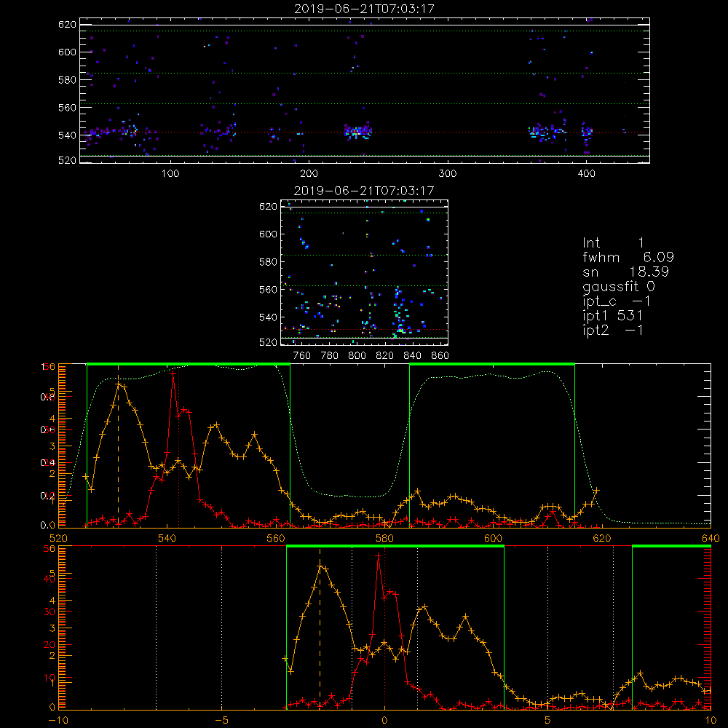Click the '760' x-axis label of middle image
The height and width of the screenshot is (728, 728).
click(302, 356)
